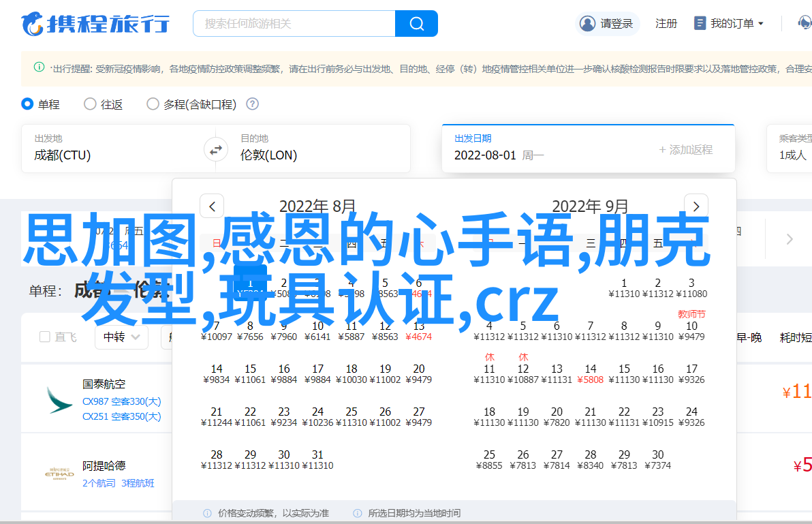Tick the 直飞 direct flight checkbox

[45, 337]
